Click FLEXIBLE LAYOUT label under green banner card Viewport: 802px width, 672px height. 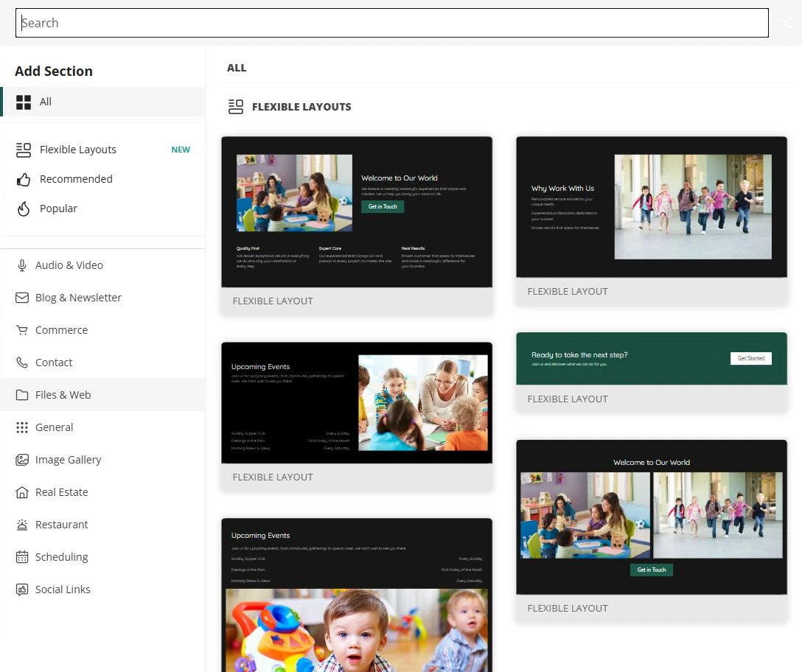(x=568, y=399)
